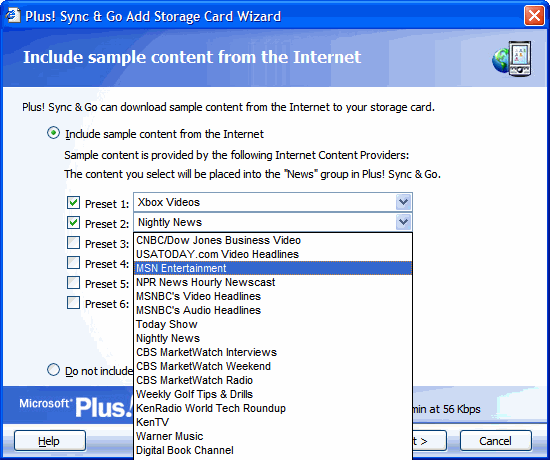Select MSN Entertainment from the list

(273, 268)
